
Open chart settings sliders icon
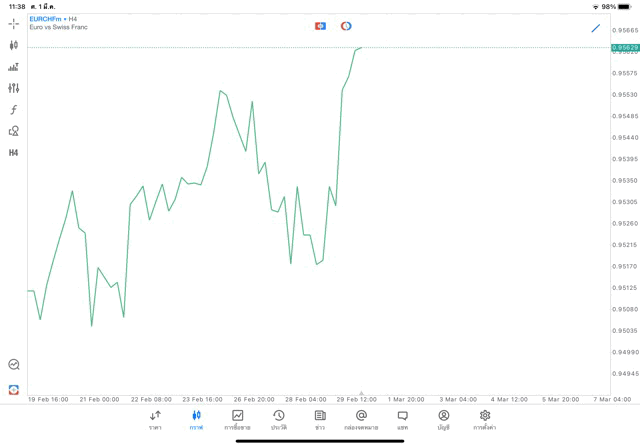(x=13, y=88)
